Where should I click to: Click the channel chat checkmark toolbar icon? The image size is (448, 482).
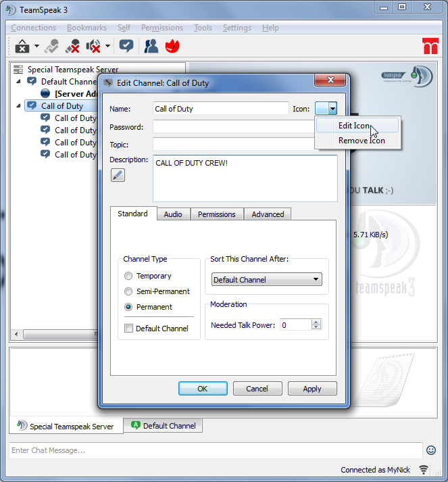[x=126, y=46]
